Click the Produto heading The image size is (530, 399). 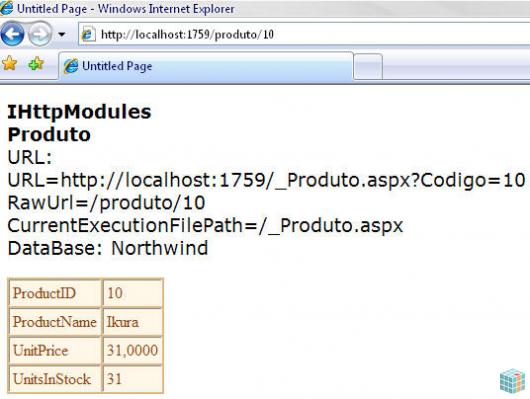pyautogui.click(x=49, y=135)
